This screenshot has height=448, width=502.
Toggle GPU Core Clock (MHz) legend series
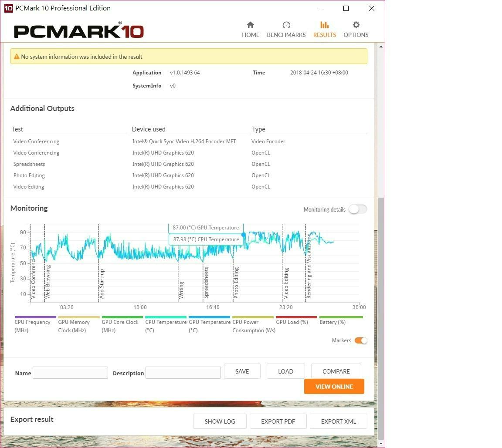coord(122,324)
